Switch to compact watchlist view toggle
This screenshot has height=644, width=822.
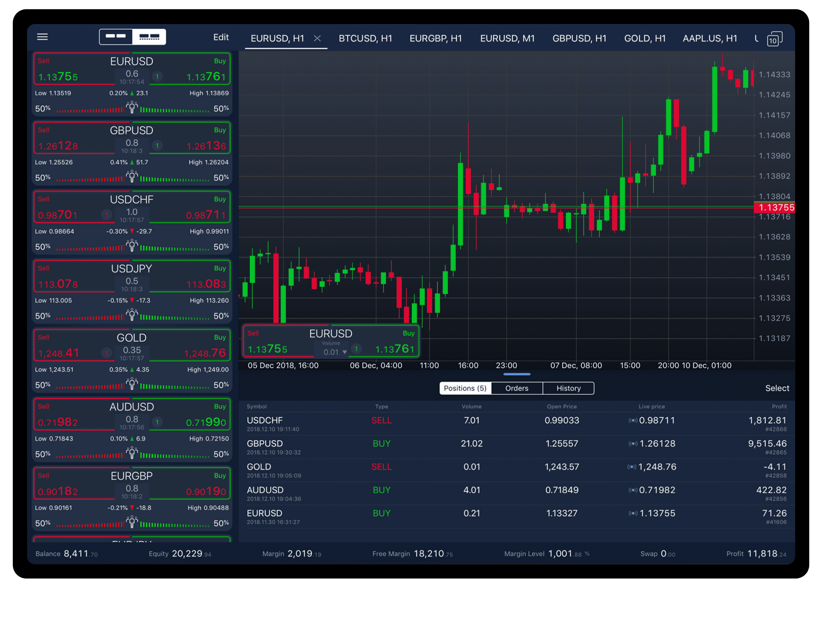pyautogui.click(x=116, y=37)
